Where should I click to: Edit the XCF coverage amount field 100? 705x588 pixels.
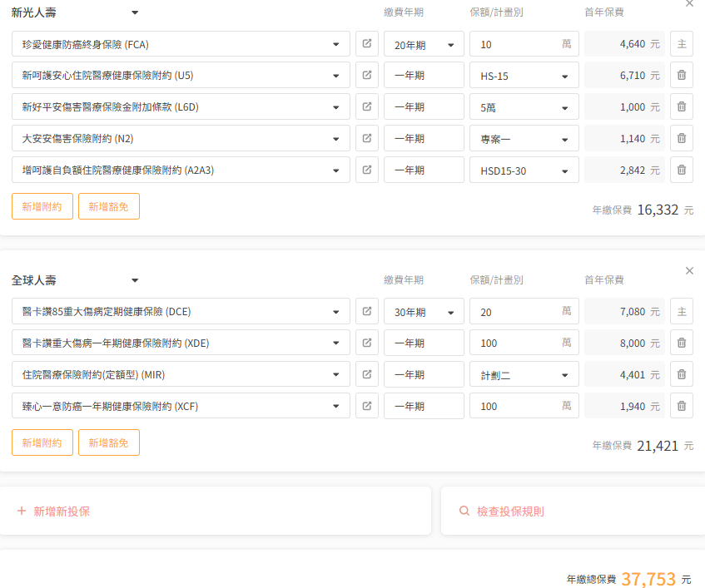pos(524,406)
